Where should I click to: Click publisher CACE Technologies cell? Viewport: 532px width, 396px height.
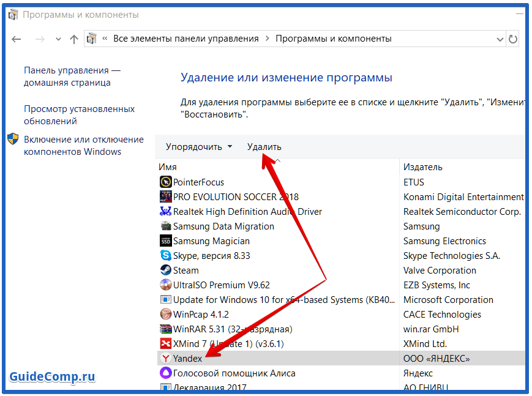442,315
